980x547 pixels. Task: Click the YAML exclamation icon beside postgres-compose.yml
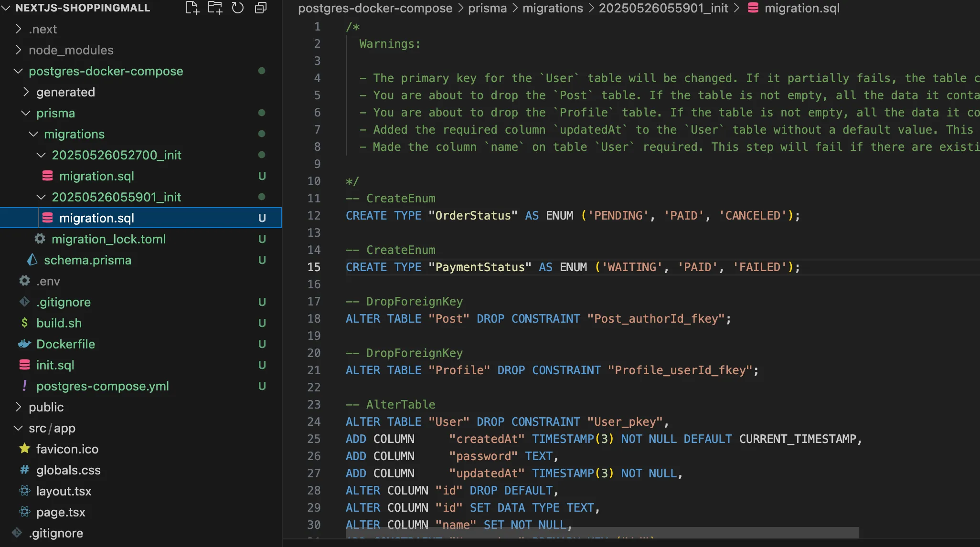pyautogui.click(x=25, y=386)
